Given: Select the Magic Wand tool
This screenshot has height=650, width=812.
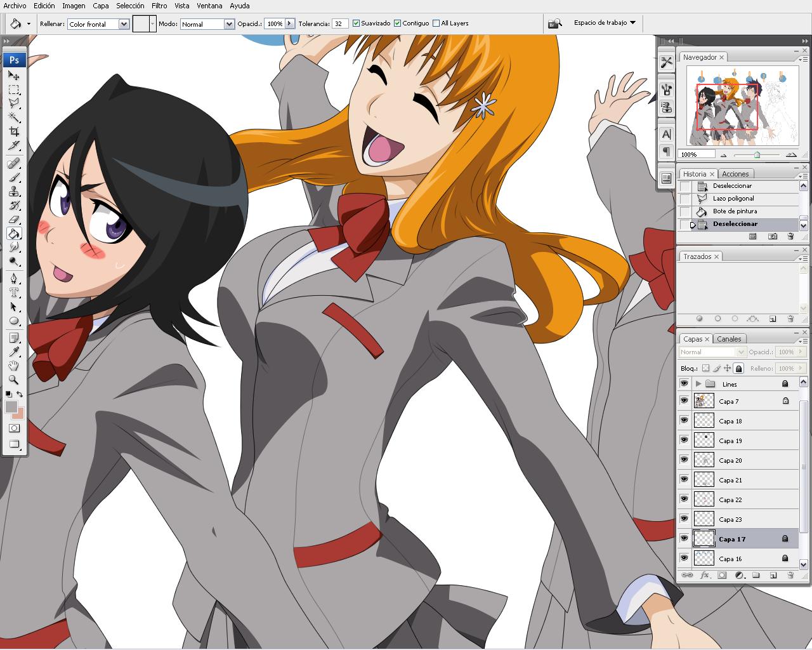Looking at the screenshot, I should pyautogui.click(x=14, y=117).
